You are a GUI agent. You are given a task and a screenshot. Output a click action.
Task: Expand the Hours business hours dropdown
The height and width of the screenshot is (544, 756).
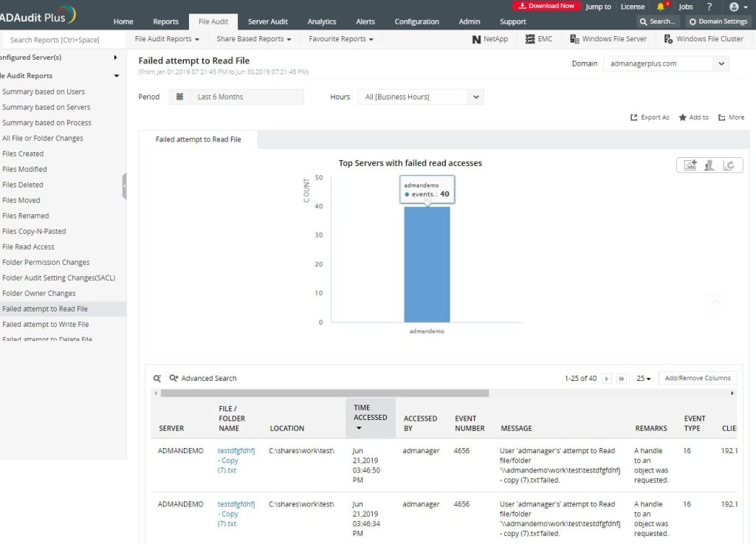point(420,97)
